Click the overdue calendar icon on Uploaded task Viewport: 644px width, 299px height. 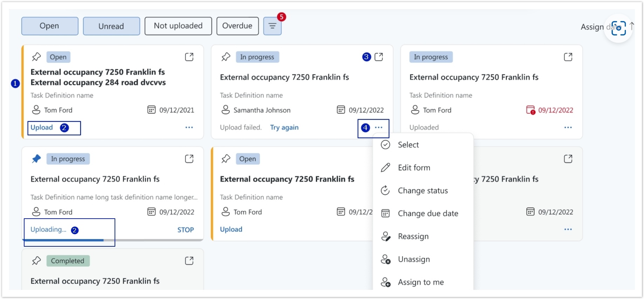(x=530, y=110)
